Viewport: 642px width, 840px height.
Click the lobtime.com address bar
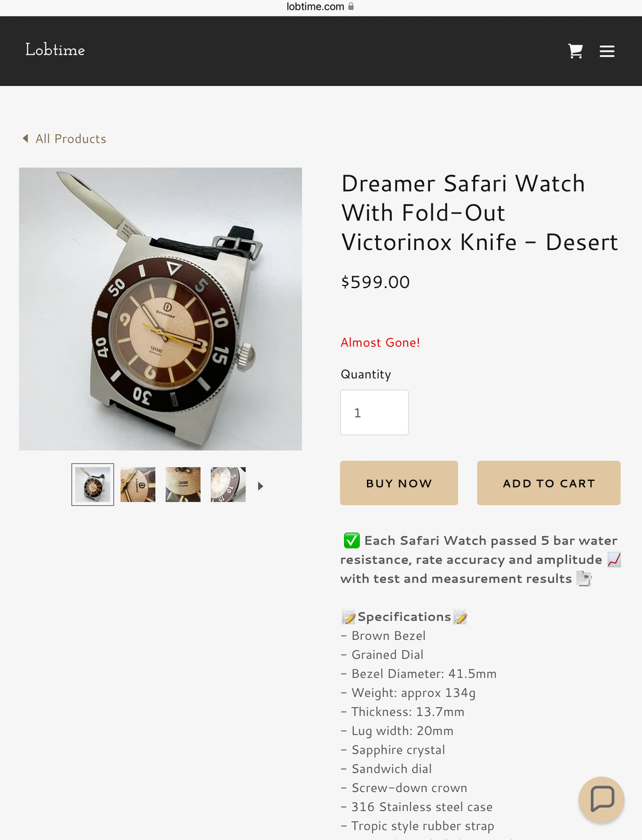(321, 7)
